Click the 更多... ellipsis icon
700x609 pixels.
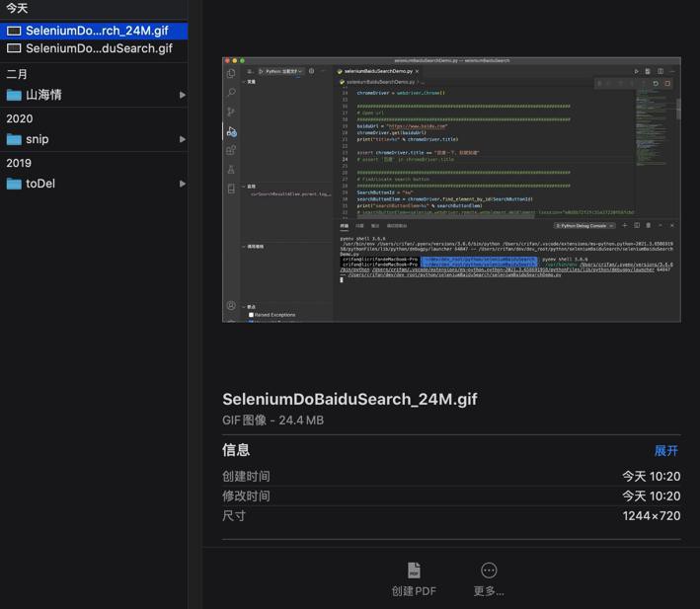click(489, 571)
